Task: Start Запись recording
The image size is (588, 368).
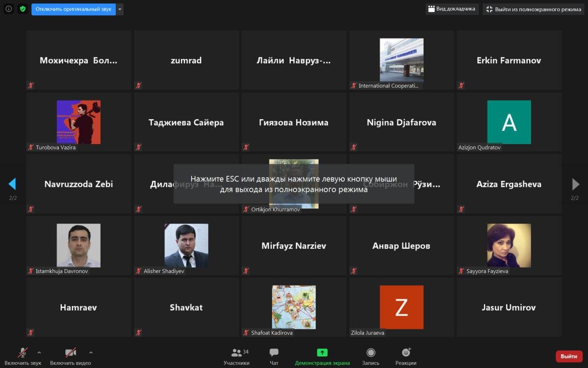Action: 371,357
